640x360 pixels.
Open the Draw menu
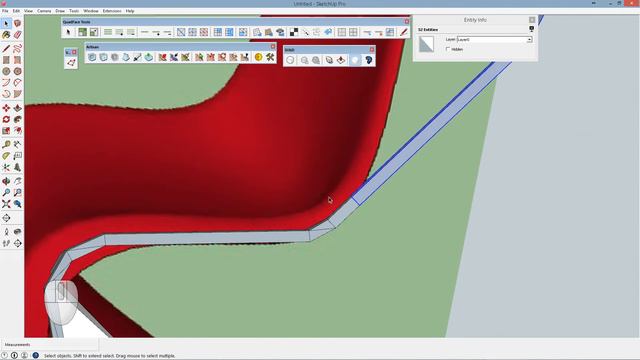pyautogui.click(x=60, y=11)
